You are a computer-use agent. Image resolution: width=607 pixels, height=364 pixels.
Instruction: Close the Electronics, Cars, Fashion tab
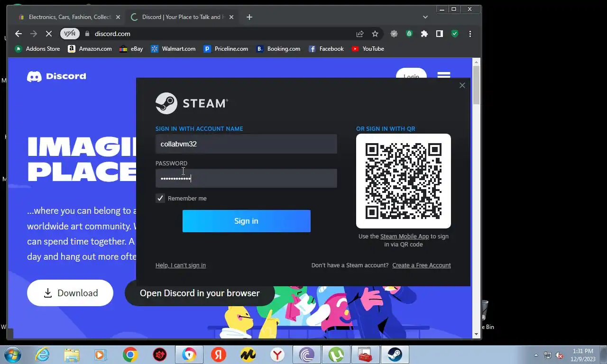click(x=118, y=17)
